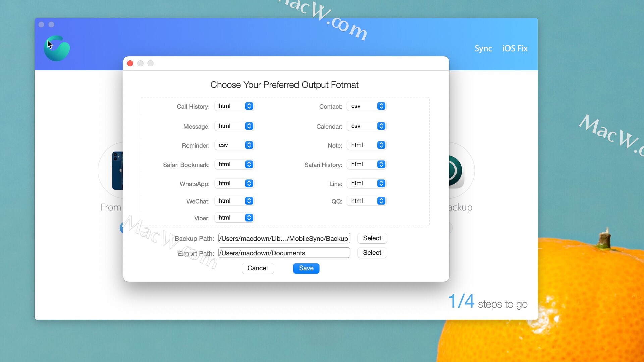This screenshot has height=362, width=644.
Task: Open the Contact format dropdown
Action: pyautogui.click(x=367, y=106)
